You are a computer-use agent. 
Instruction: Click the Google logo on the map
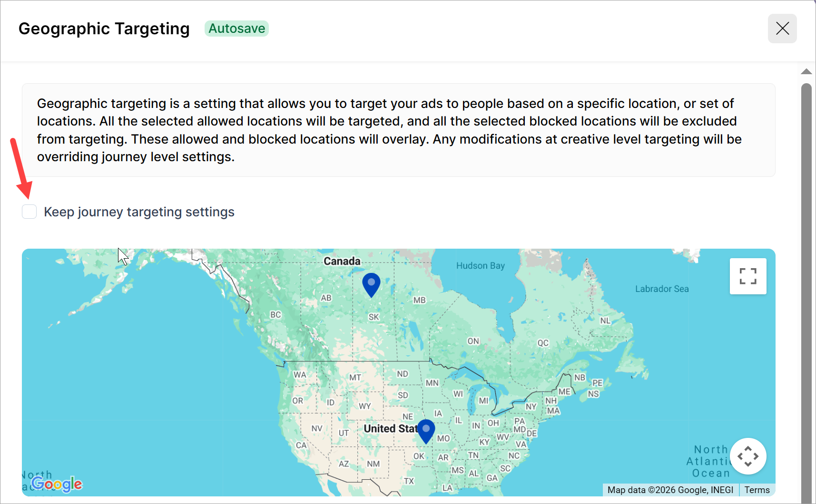pyautogui.click(x=57, y=484)
